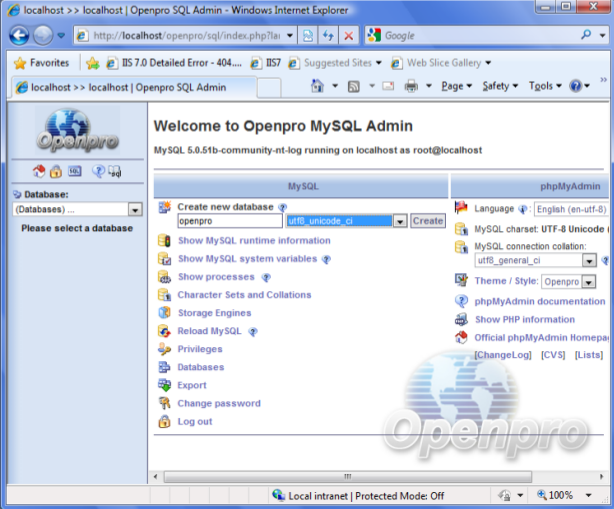Click the phpMyAdmin help question-mark icon in sidebar
614x509 pixels.
point(98,172)
